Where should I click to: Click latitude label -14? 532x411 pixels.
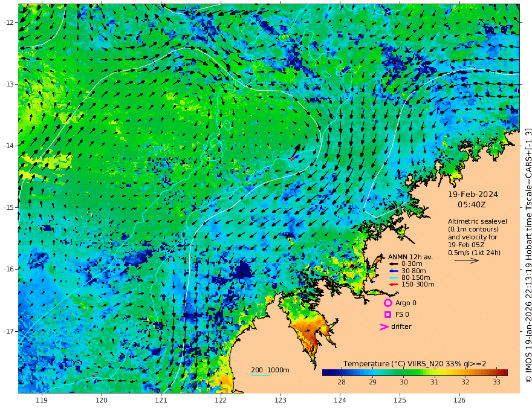[x=9, y=146]
